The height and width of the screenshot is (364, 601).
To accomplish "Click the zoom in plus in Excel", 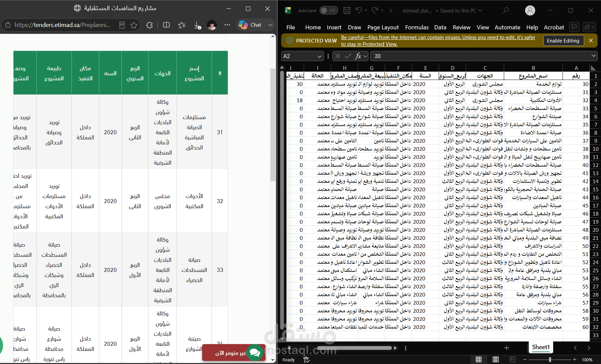I will (x=574, y=360).
